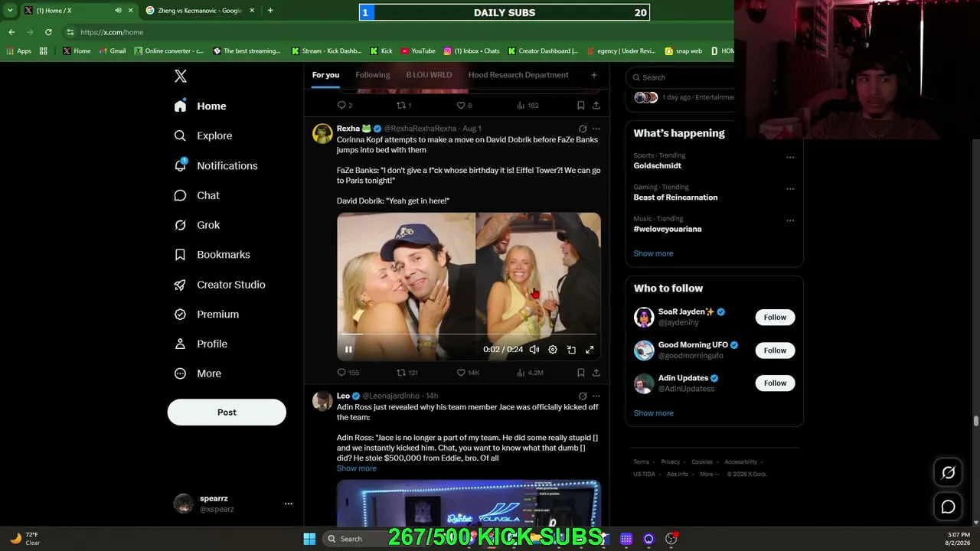Follow SoaR Jayden
The width and height of the screenshot is (980, 551).
(775, 318)
